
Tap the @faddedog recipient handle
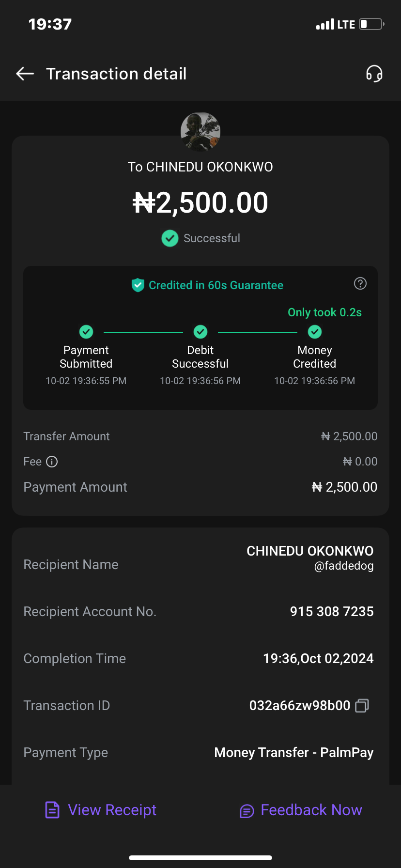(x=344, y=566)
